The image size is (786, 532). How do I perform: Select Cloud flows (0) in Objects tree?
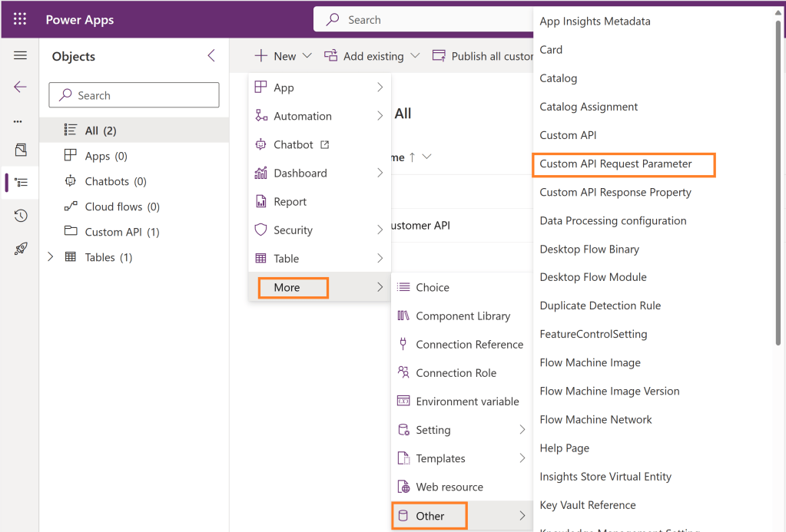121,207
